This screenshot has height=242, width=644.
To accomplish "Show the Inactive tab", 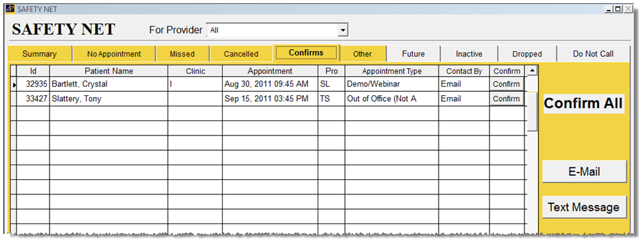I will (469, 54).
